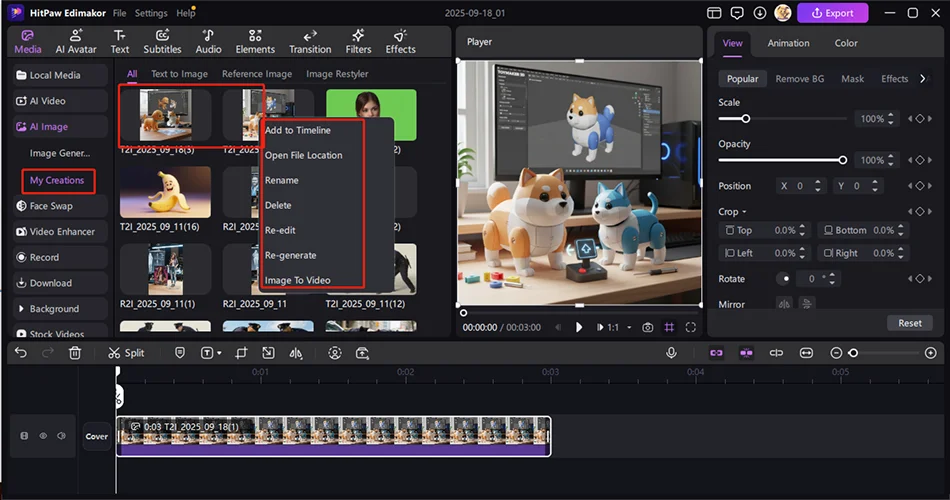Image resolution: width=950 pixels, height=500 pixels.
Task: Start voiceover with the microphone icon
Action: pyautogui.click(x=672, y=353)
